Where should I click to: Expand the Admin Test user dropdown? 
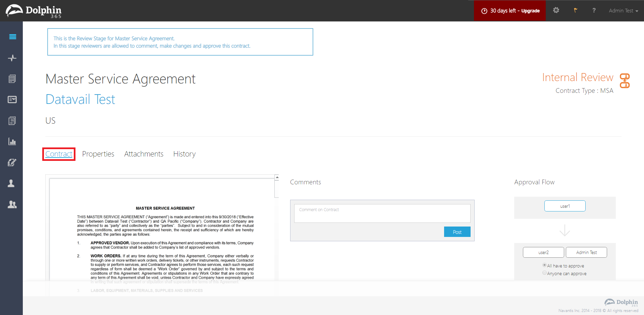point(624,11)
